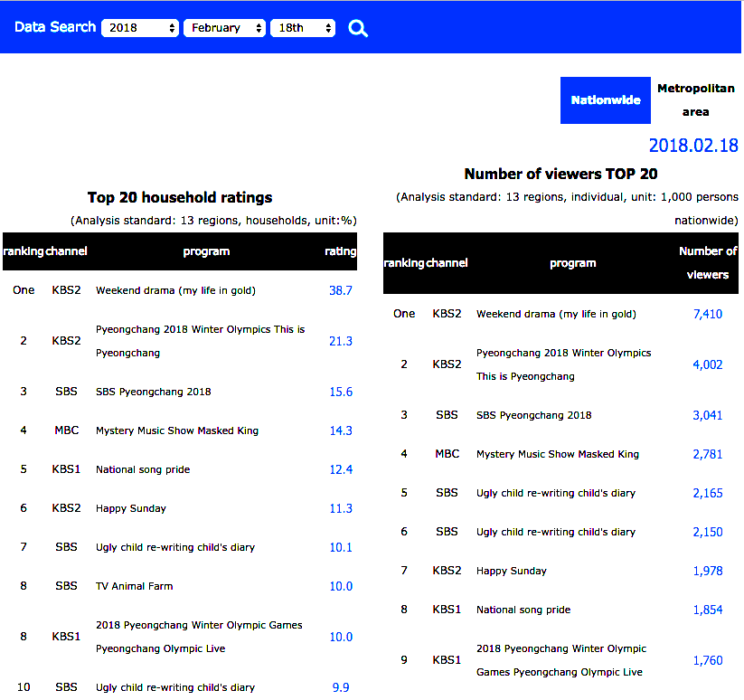Screen dimensions: 744x700
Task: Click 'Happy Sunday' in household ratings table
Action: point(131,509)
